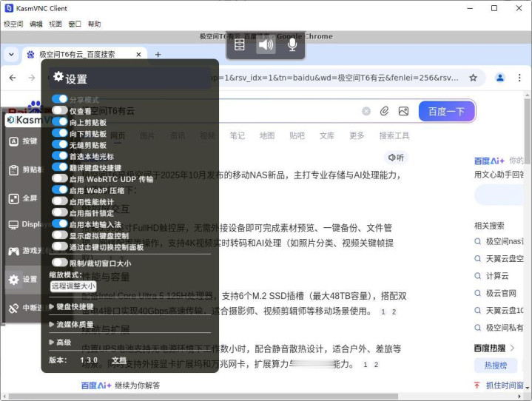The image size is (532, 401).
Task: Click the paperclip attachment icon in search box
Action: tap(385, 111)
